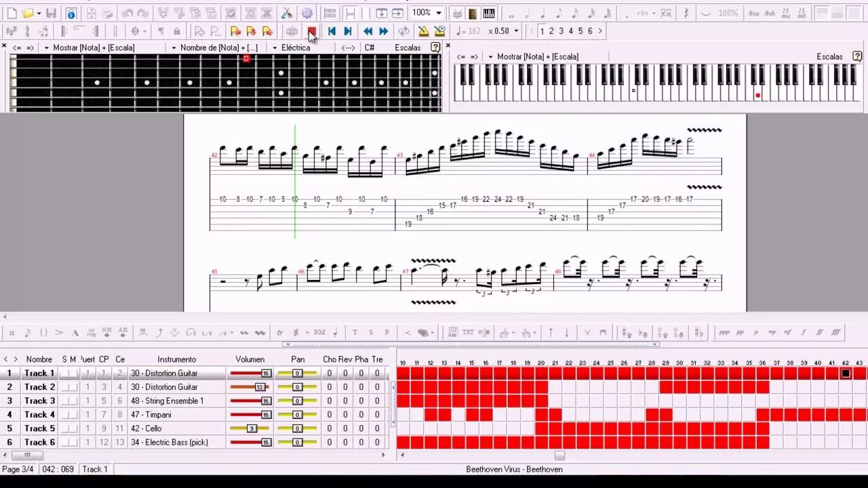Click the rewind double-arrow icon

coord(368,31)
